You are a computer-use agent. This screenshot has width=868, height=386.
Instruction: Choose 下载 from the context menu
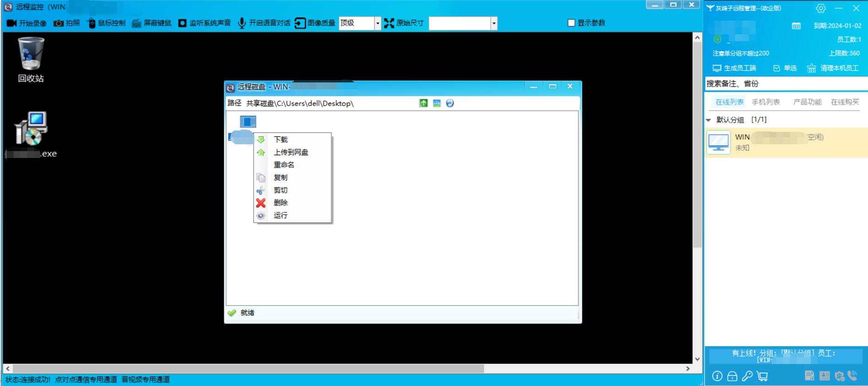280,140
